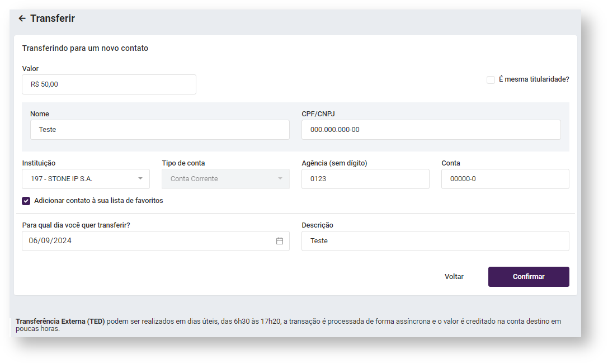
Task: Click the transfer date field showing 06/09/2024
Action: click(x=145, y=241)
